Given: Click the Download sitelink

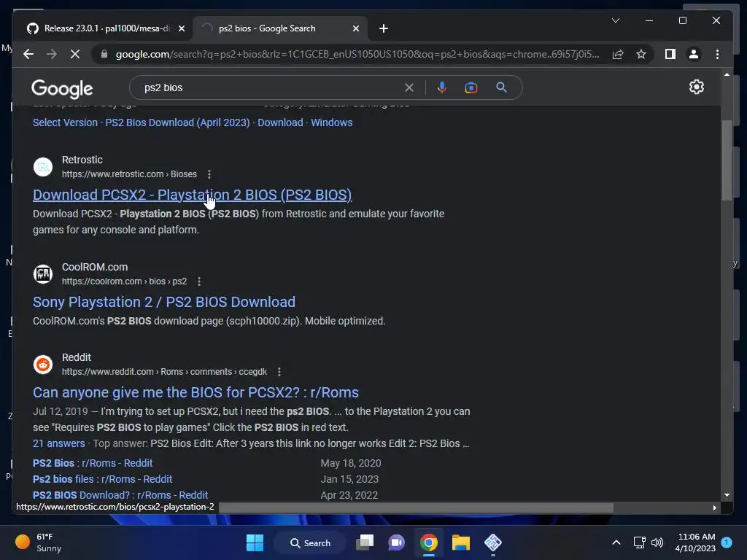Looking at the screenshot, I should (280, 122).
